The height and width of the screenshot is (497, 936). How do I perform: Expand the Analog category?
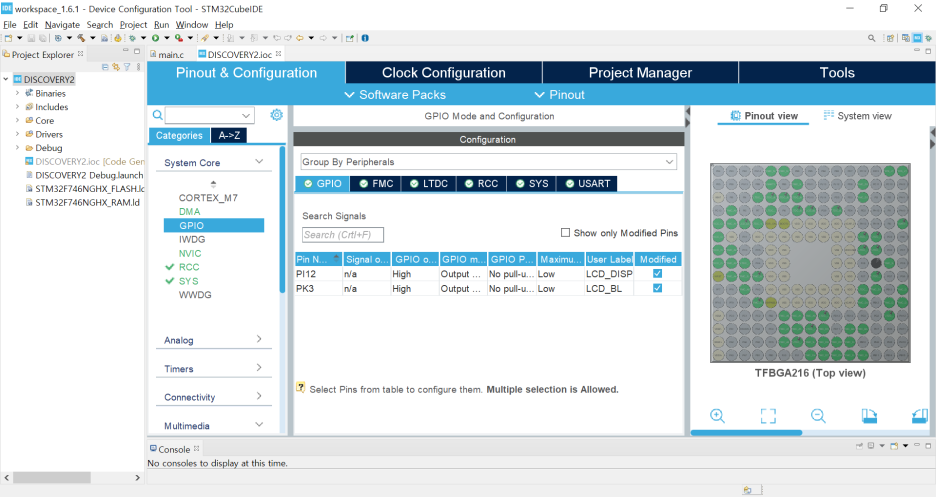pyautogui.click(x=259, y=339)
